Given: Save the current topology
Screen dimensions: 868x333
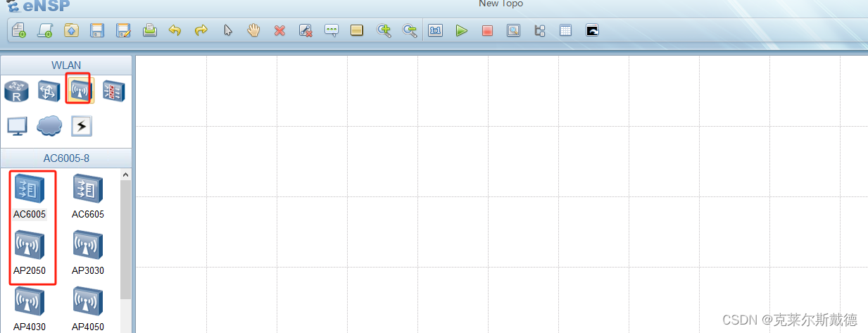Looking at the screenshot, I should (97, 30).
